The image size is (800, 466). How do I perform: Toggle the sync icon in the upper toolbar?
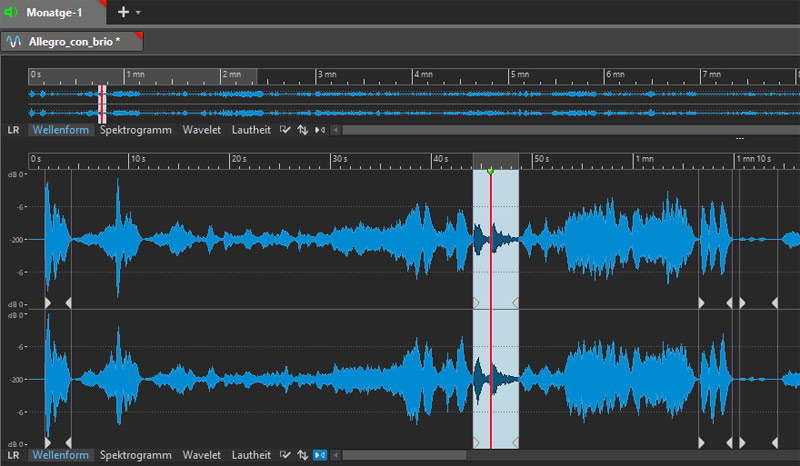[x=319, y=130]
